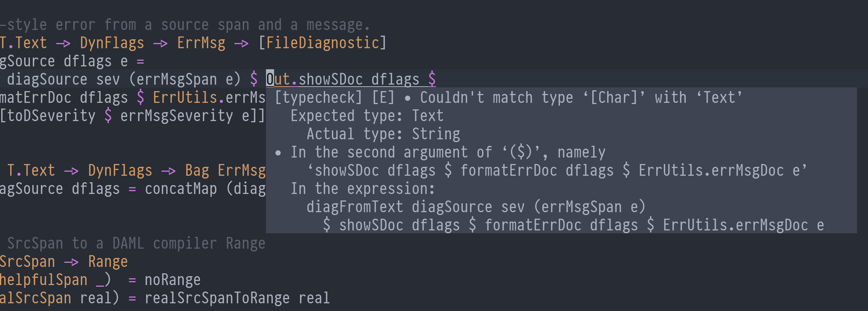The height and width of the screenshot is (311, 868).
Task: Click the ErrMsg type in first signature
Action: pos(201,43)
